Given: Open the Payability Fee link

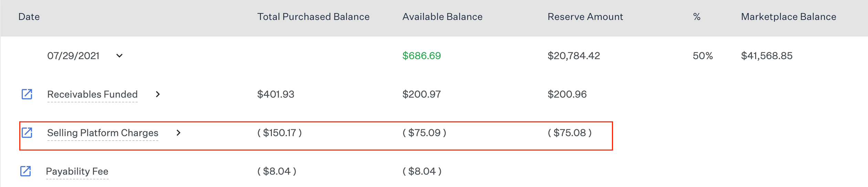Looking at the screenshot, I should (77, 171).
